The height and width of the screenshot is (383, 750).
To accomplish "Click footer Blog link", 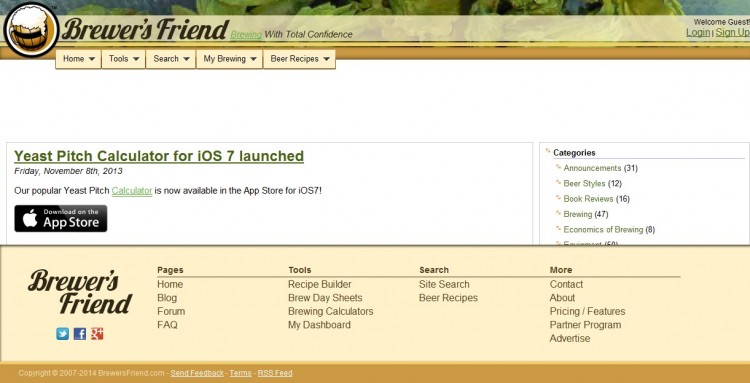I will pyautogui.click(x=167, y=297).
